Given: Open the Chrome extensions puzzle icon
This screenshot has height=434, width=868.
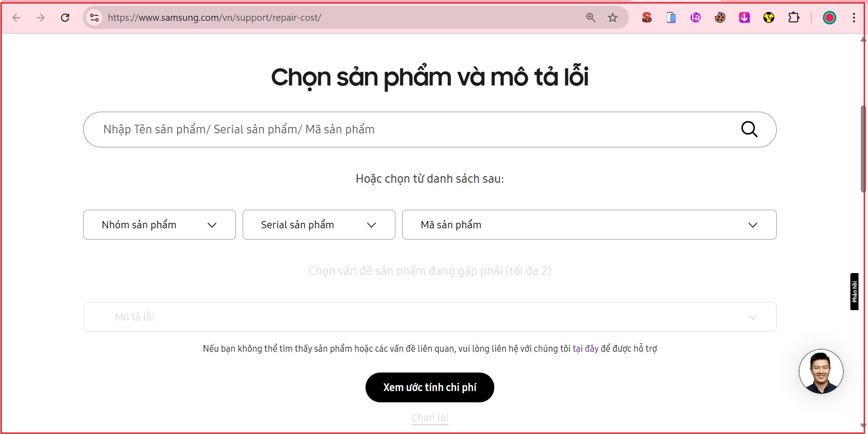Looking at the screenshot, I should (794, 18).
